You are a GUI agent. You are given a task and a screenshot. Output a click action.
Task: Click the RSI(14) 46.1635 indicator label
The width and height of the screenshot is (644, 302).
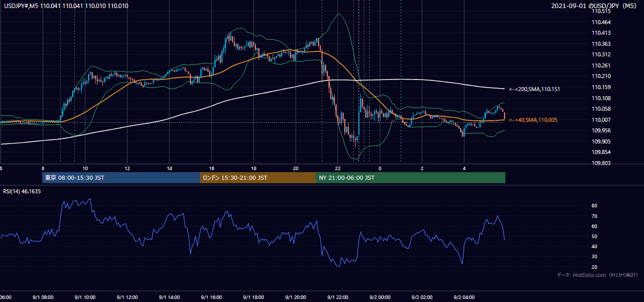click(22, 191)
